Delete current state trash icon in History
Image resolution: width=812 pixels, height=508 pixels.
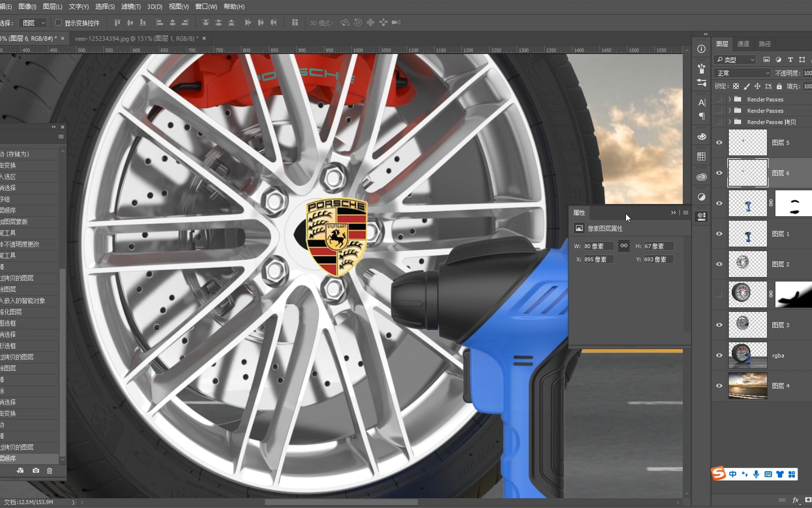50,470
